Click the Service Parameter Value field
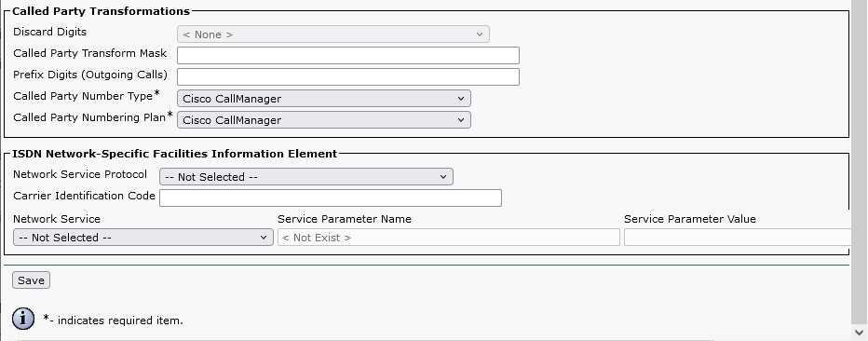This screenshot has height=341, width=868. pyautogui.click(x=738, y=238)
